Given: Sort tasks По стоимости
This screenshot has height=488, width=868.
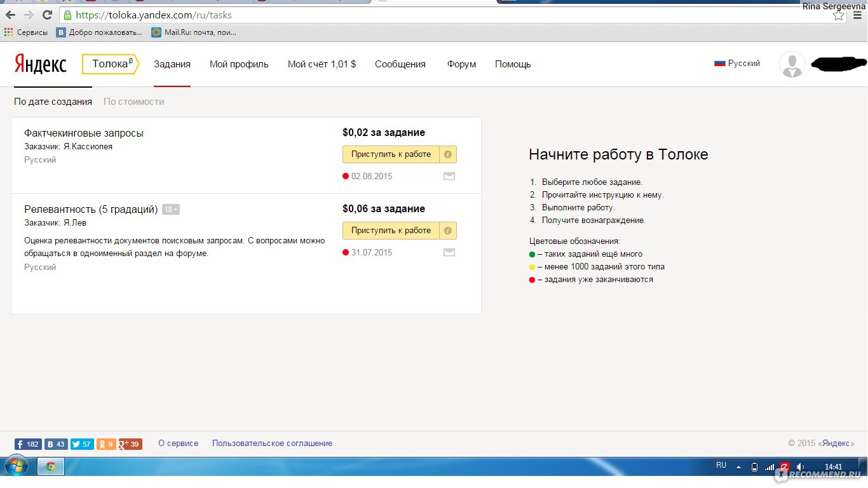Looking at the screenshot, I should coord(134,102).
